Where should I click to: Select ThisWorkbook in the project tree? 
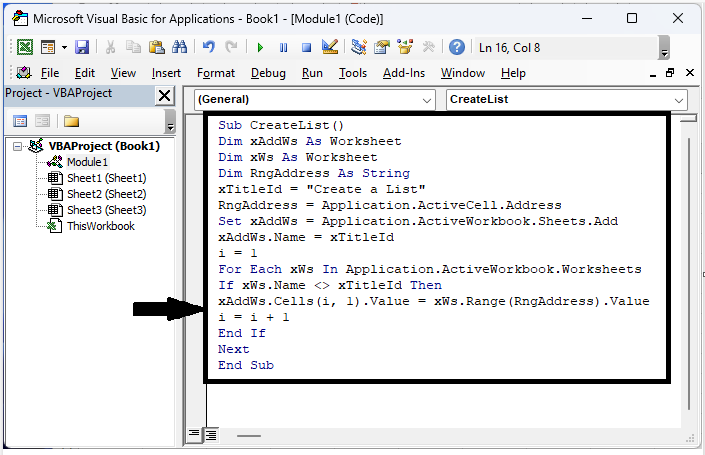click(x=101, y=226)
